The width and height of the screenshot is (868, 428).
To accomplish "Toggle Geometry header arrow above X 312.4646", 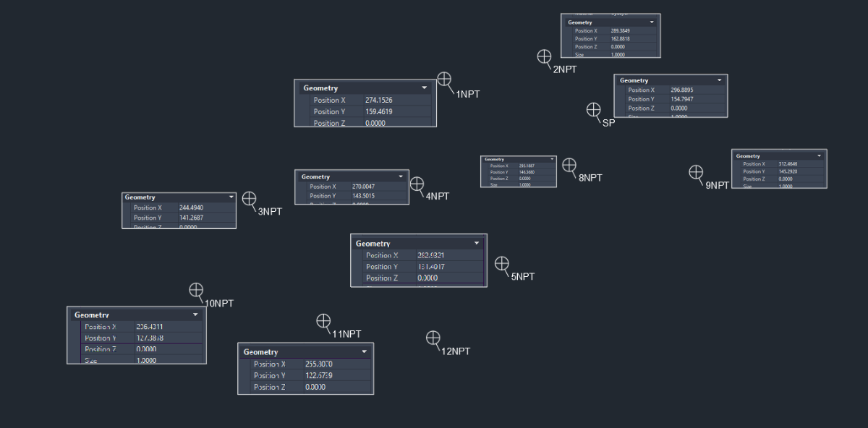I will click(x=820, y=155).
